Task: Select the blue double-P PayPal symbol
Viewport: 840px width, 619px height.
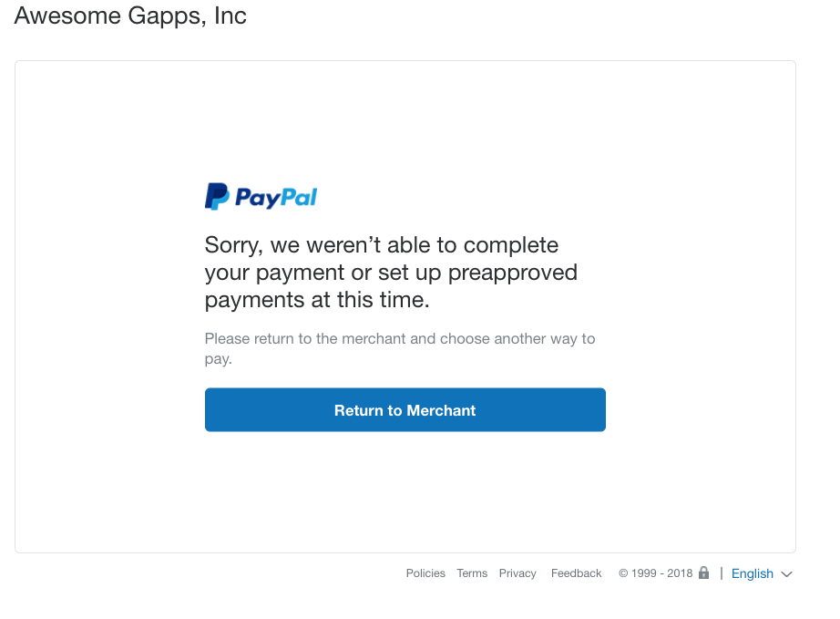Action: 214,195
